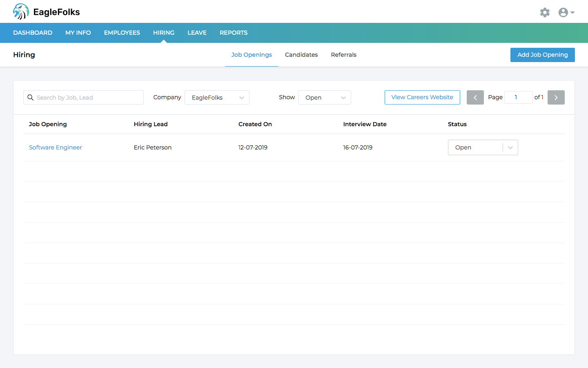Switch to the Referrals tab
This screenshot has width=588, height=368.
coord(344,55)
